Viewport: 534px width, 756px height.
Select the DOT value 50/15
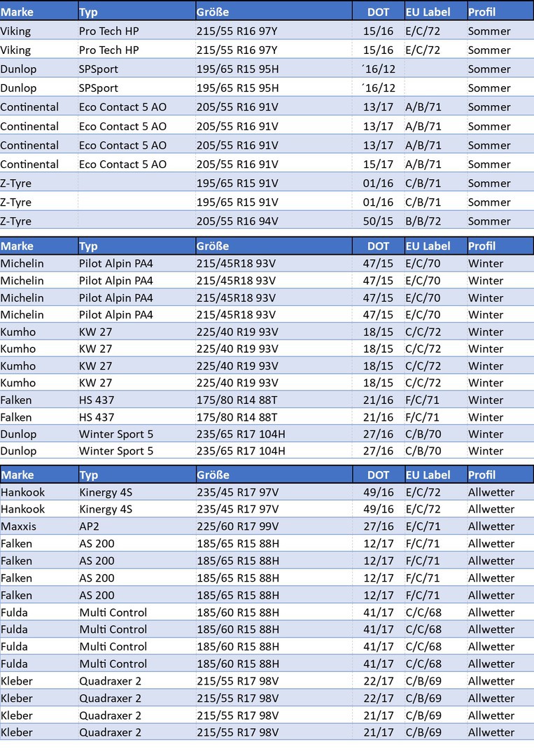(378, 221)
